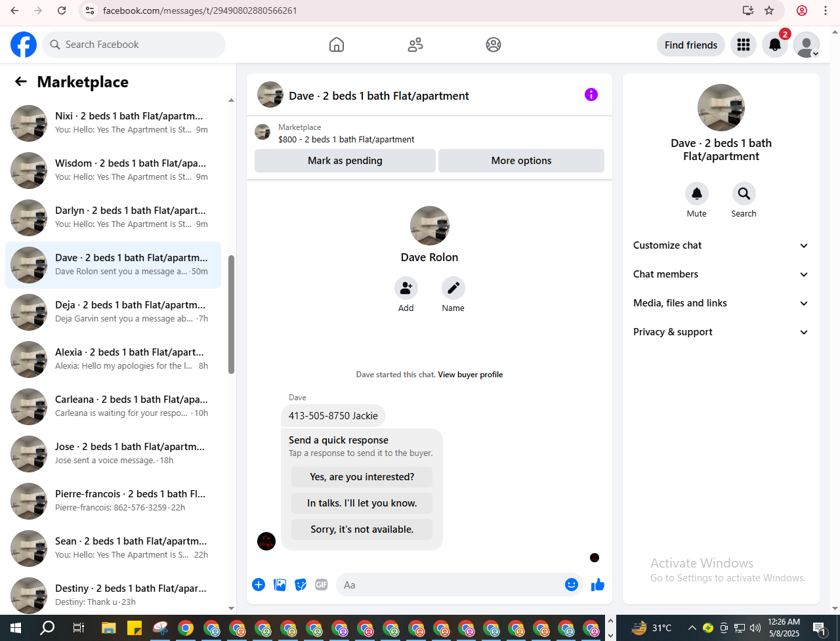840x641 pixels.
Task: Go to the Home feed icon
Action: (337, 45)
